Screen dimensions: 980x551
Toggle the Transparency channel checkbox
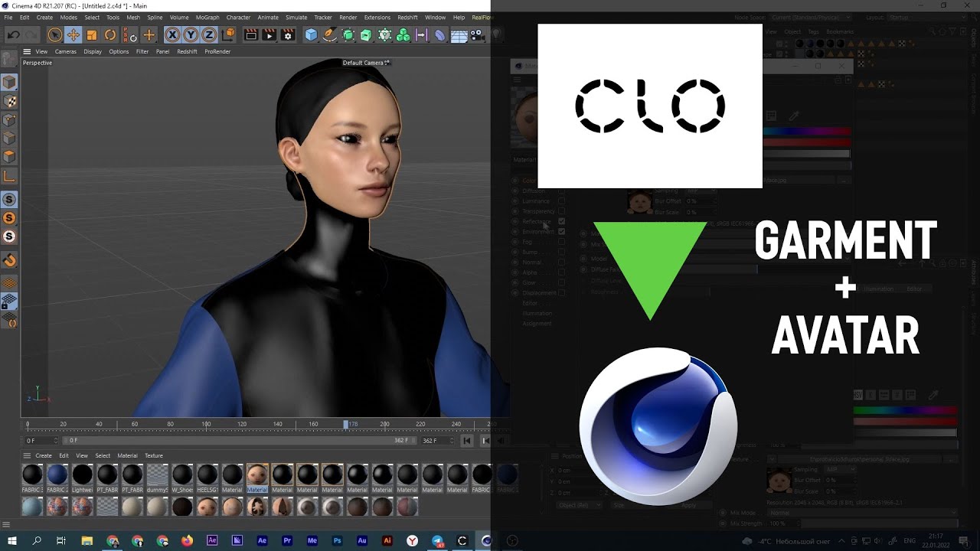point(561,211)
